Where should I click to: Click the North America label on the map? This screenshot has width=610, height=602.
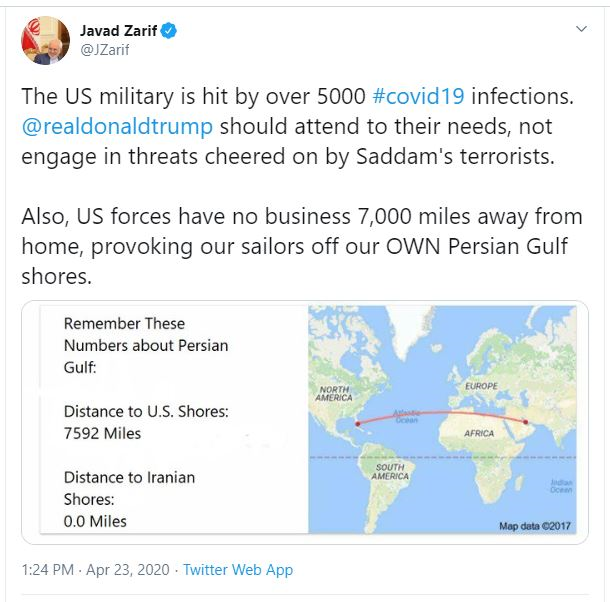pyautogui.click(x=334, y=392)
